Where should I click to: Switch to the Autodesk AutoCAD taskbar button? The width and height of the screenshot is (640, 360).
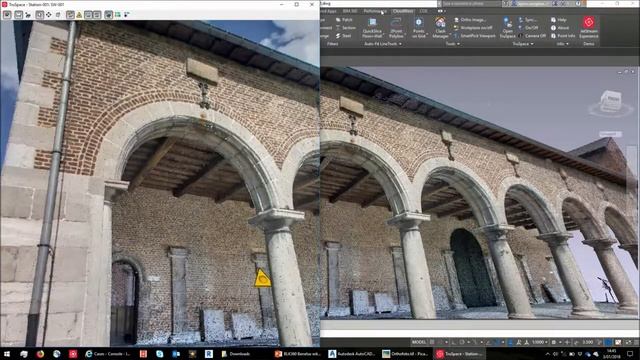coord(352,354)
